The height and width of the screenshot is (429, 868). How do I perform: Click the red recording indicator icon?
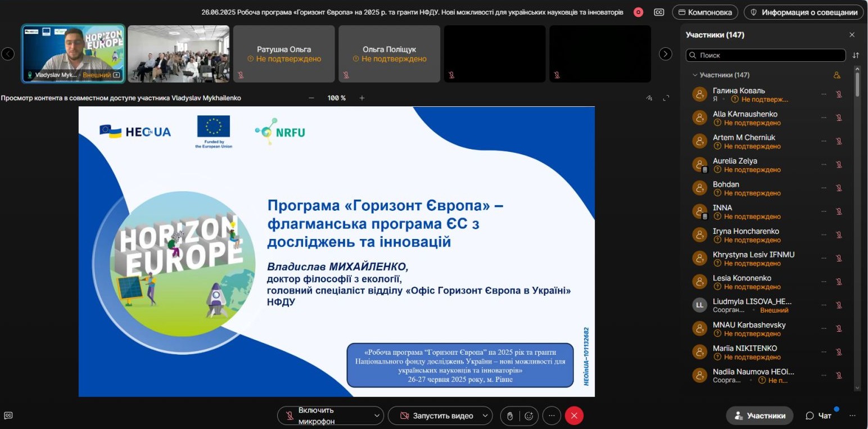(x=638, y=12)
